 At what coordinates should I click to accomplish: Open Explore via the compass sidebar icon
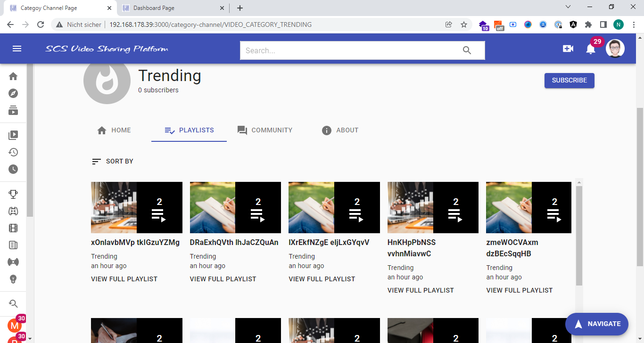pos(13,93)
